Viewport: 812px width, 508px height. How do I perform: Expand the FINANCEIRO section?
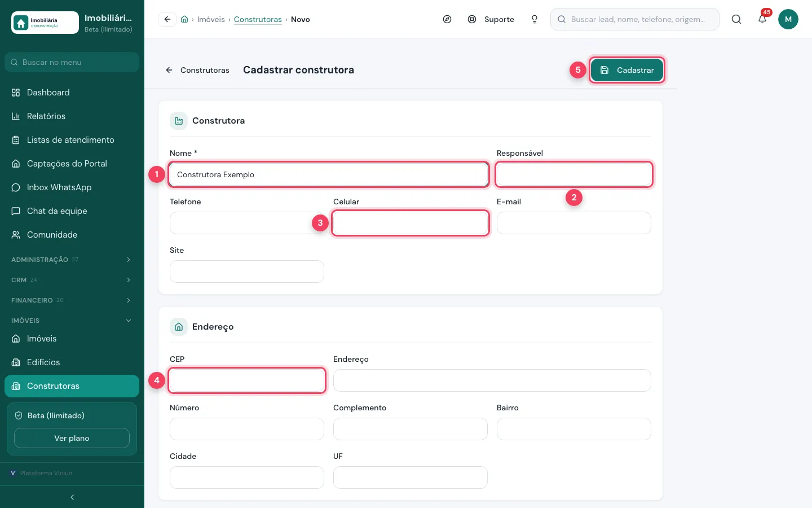click(72, 300)
